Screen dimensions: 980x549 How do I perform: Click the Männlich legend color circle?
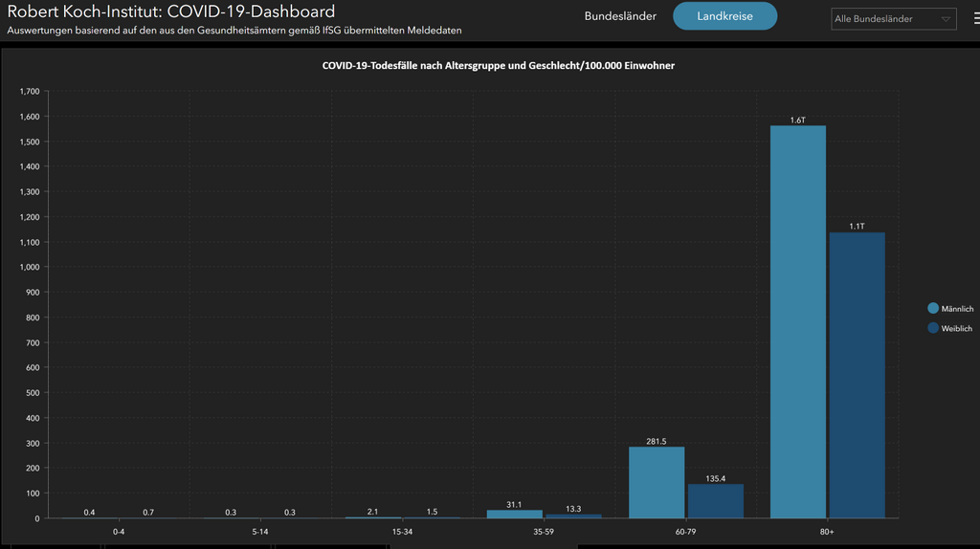[x=933, y=309]
